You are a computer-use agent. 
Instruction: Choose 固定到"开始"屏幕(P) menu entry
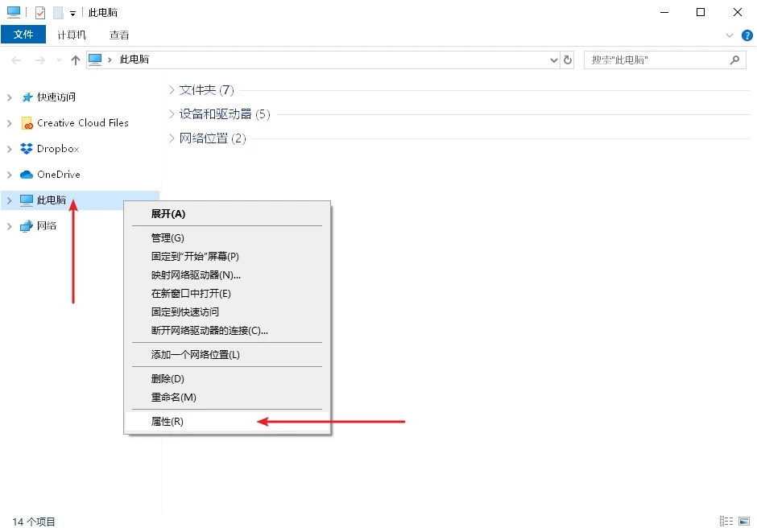(227, 256)
